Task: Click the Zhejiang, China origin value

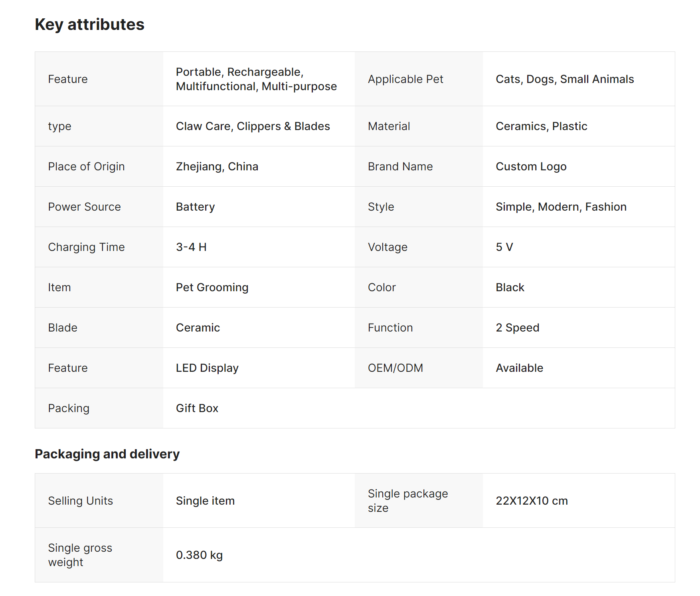Action: click(x=217, y=166)
